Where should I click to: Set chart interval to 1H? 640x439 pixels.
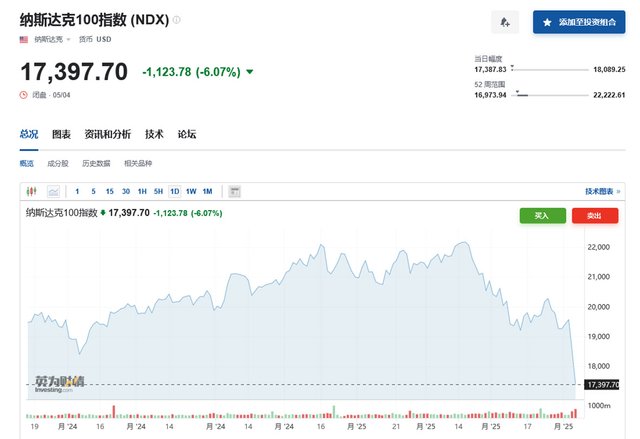click(x=142, y=191)
